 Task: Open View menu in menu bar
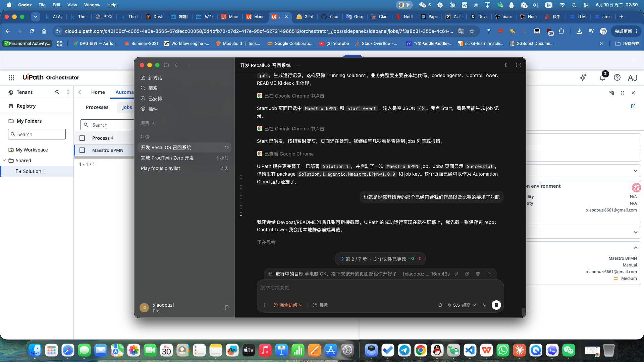72,5
